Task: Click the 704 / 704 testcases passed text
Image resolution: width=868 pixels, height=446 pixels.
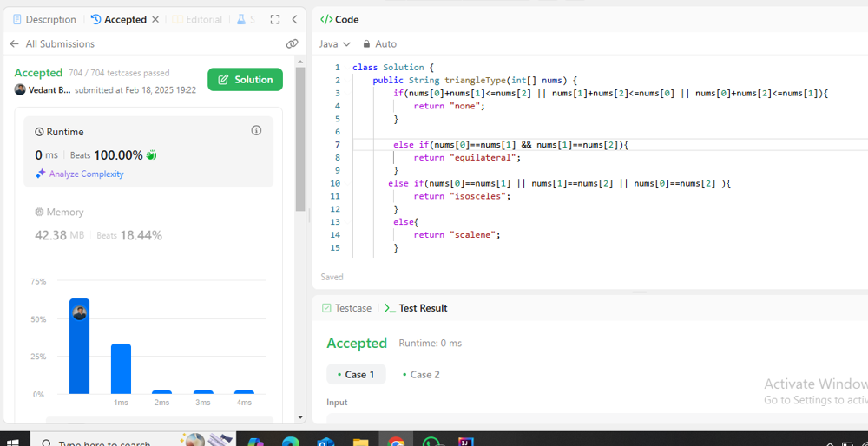Action: pos(119,73)
